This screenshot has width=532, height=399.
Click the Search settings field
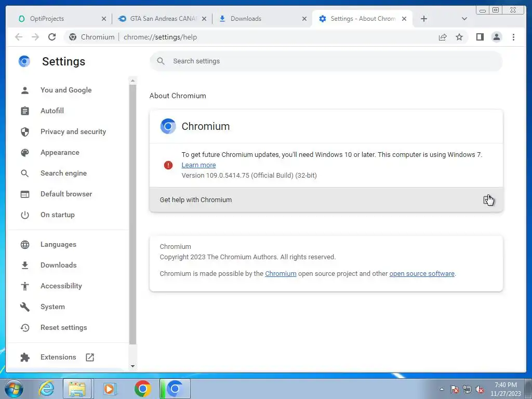[326, 61]
